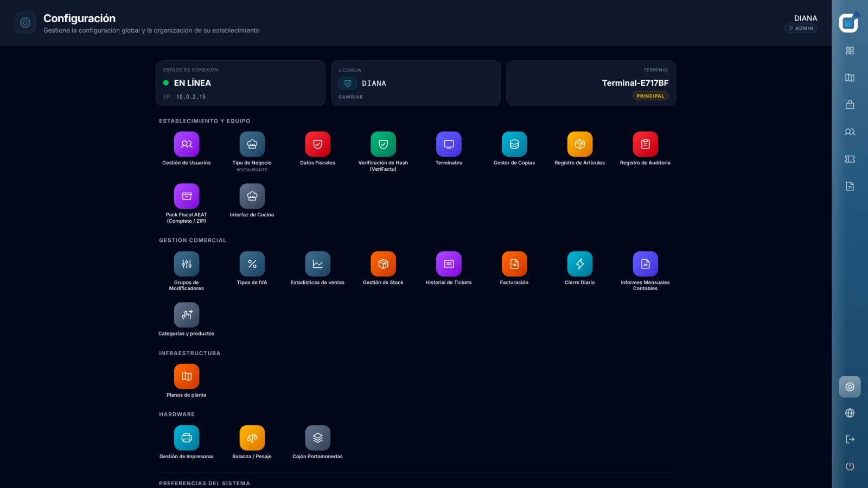Open Tipos de IVA
This screenshot has width=868, height=488.
point(252,264)
